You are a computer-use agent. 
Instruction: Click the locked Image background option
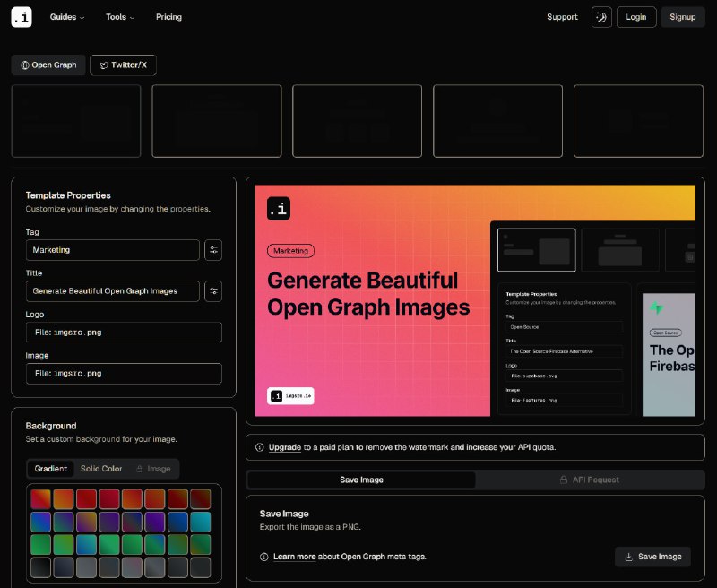(x=153, y=469)
